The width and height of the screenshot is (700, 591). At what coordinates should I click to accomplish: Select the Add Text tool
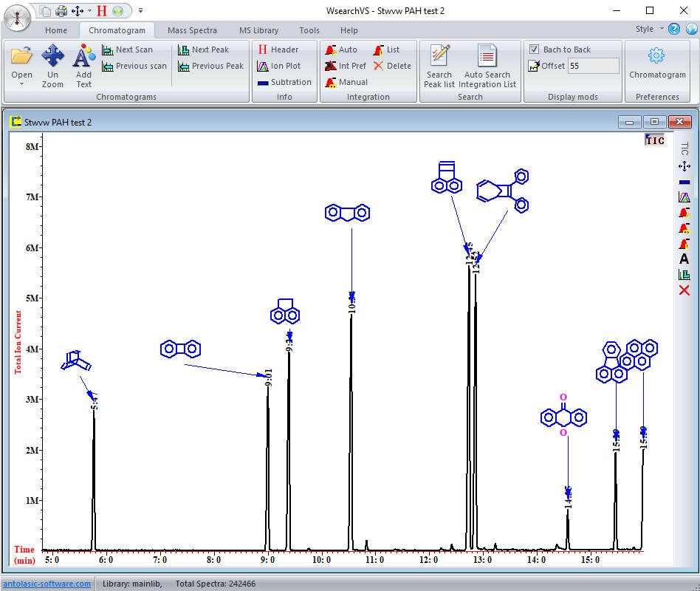pos(83,65)
